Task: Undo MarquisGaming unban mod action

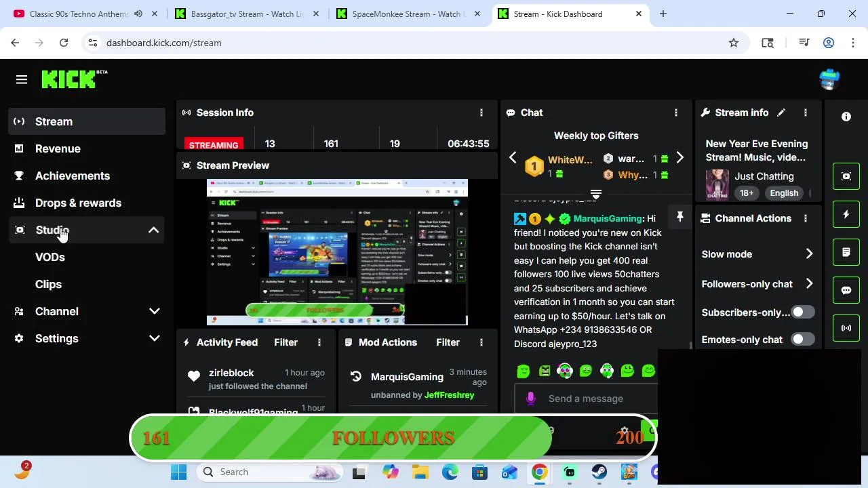Action: [355, 377]
